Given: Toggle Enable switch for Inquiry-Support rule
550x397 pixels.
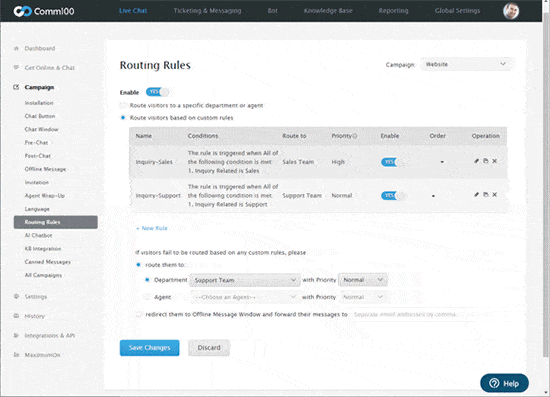Looking at the screenshot, I should pos(393,195).
